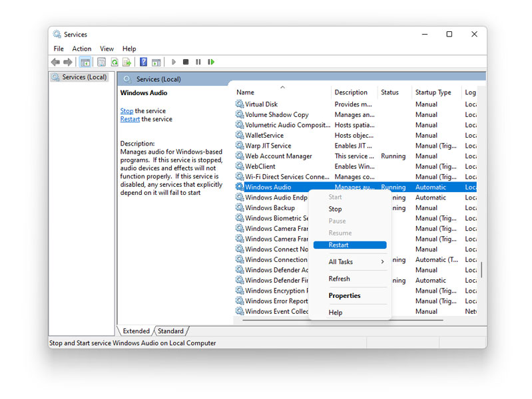
Task: Choose Stop in the context menu
Action: click(x=350, y=209)
